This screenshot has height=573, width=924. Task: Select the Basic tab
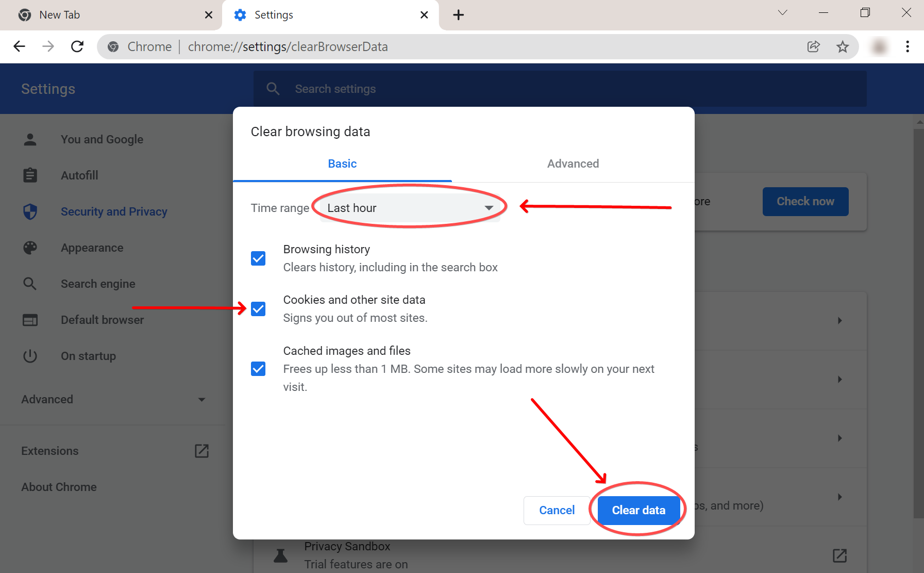[342, 163]
